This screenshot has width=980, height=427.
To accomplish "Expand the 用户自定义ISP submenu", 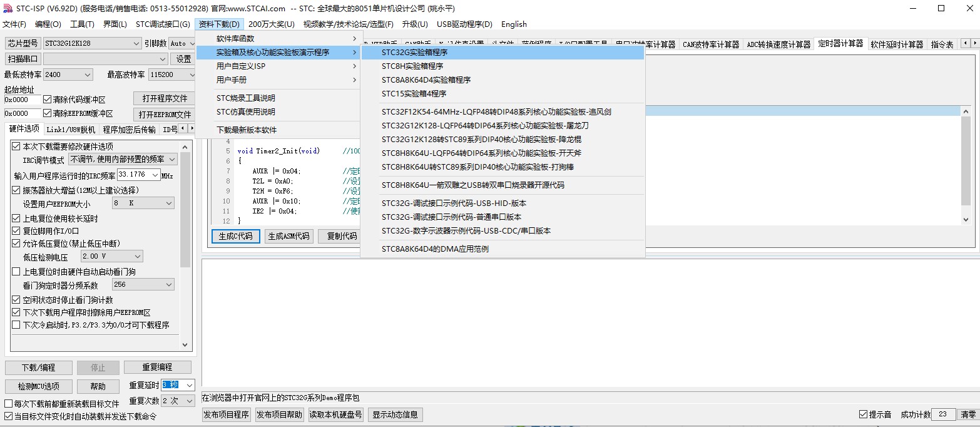I will (278, 66).
